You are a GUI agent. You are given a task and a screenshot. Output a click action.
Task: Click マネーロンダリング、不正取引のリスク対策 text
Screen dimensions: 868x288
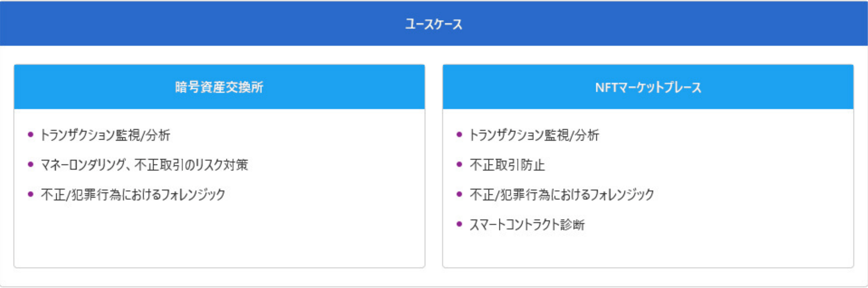pyautogui.click(x=144, y=165)
